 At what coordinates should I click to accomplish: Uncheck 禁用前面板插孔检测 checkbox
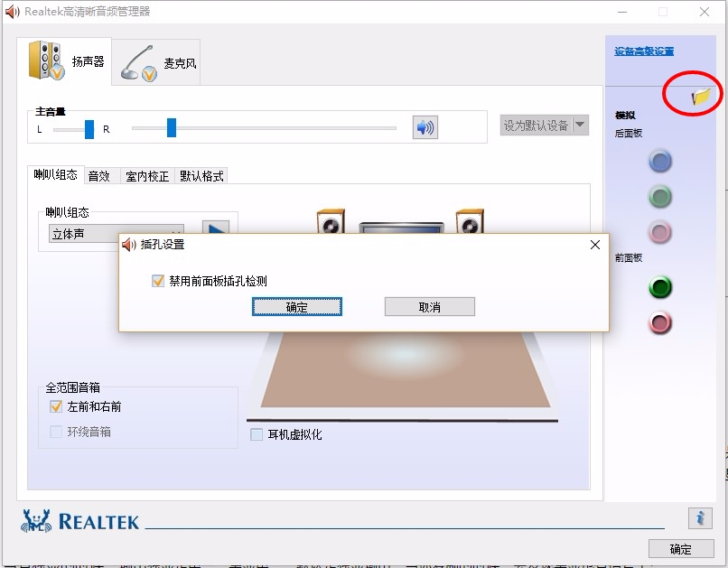pos(158,281)
